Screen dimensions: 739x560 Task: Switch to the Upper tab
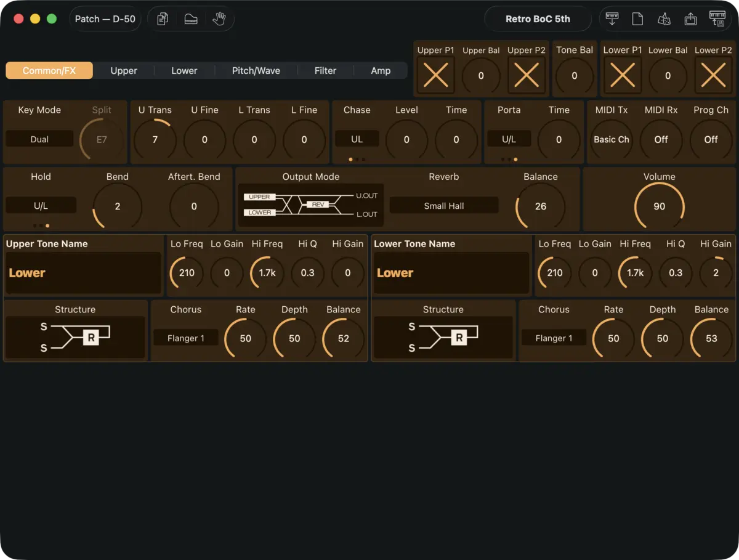[124, 71]
